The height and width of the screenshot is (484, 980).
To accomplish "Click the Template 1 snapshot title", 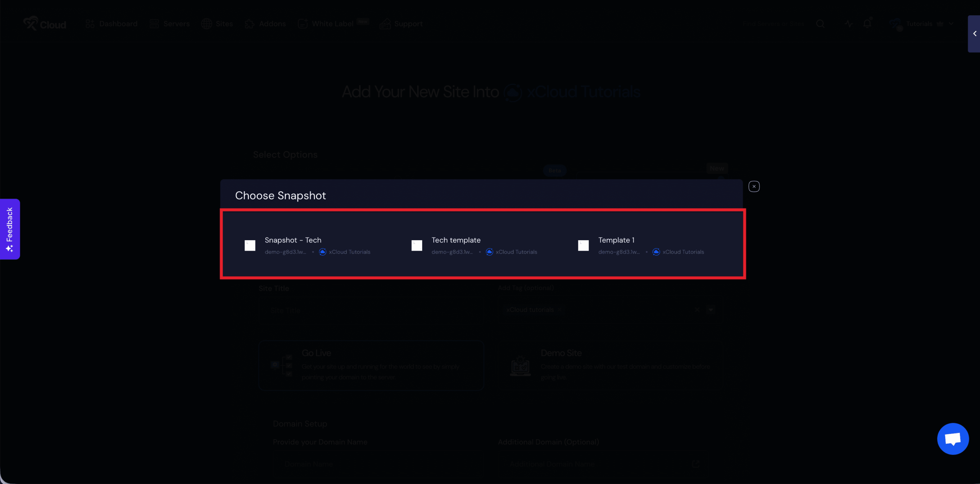I will [x=616, y=240].
